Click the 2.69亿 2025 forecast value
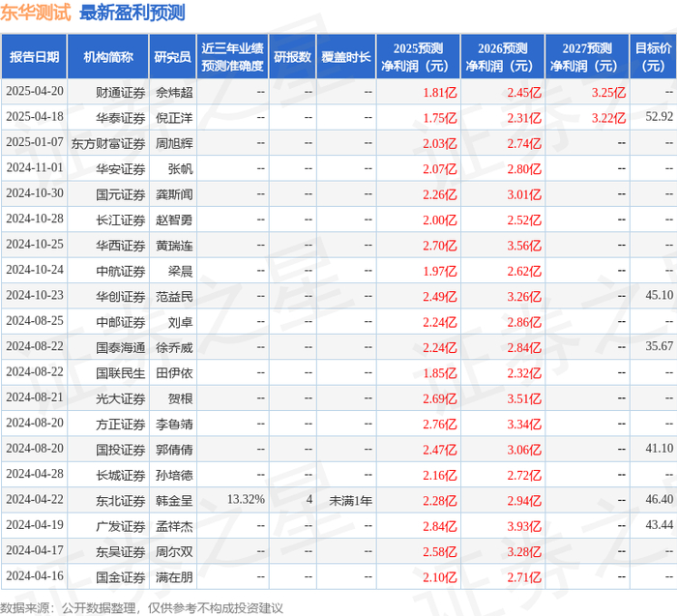 click(439, 398)
